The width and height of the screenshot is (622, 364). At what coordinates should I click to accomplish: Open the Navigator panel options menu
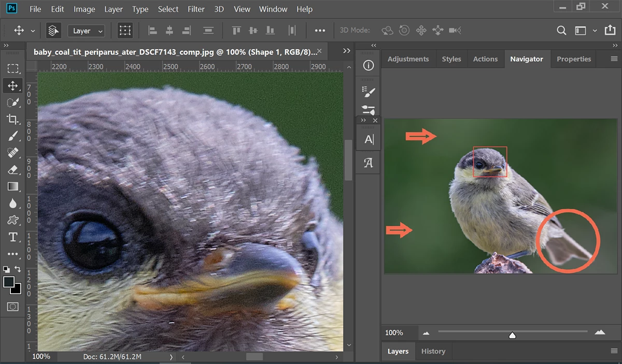[x=614, y=59]
